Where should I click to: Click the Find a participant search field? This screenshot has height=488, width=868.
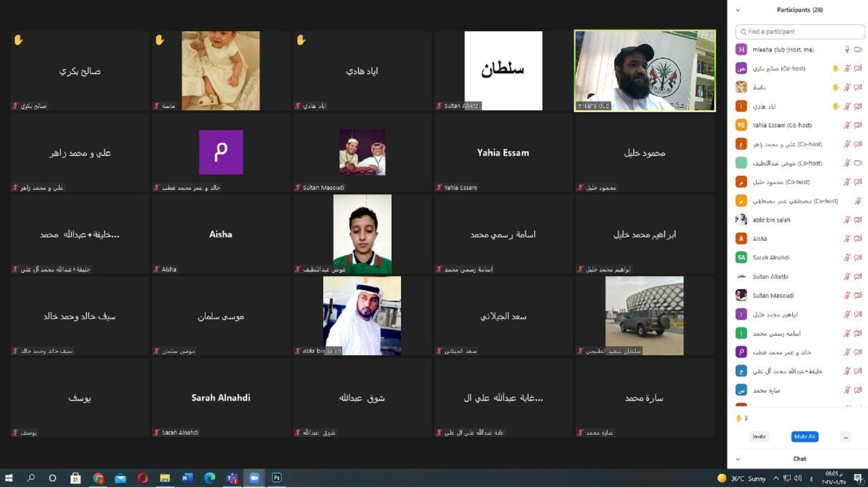[799, 32]
